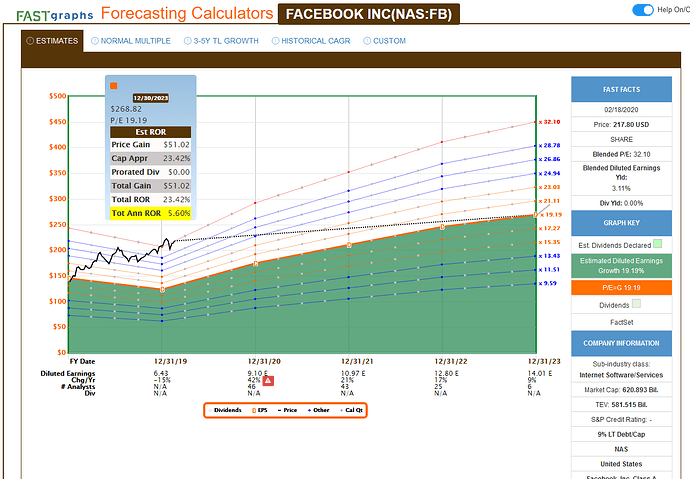Click the Price Gain $51.02 row

[x=150, y=145]
